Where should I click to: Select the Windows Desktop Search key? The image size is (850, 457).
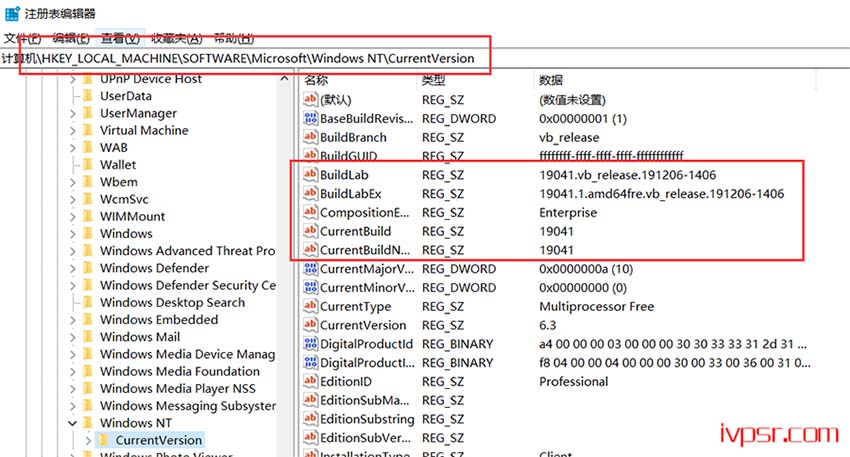click(x=172, y=302)
